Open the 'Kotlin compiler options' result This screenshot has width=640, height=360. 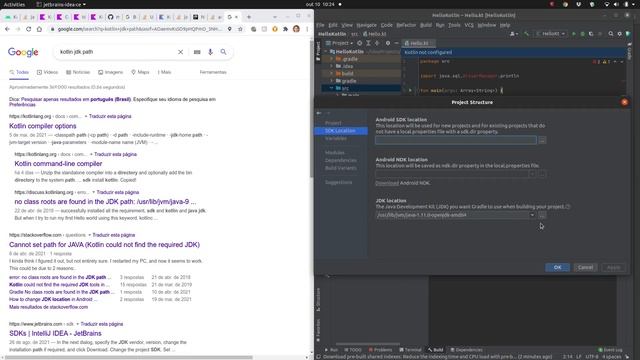[x=43, y=126]
